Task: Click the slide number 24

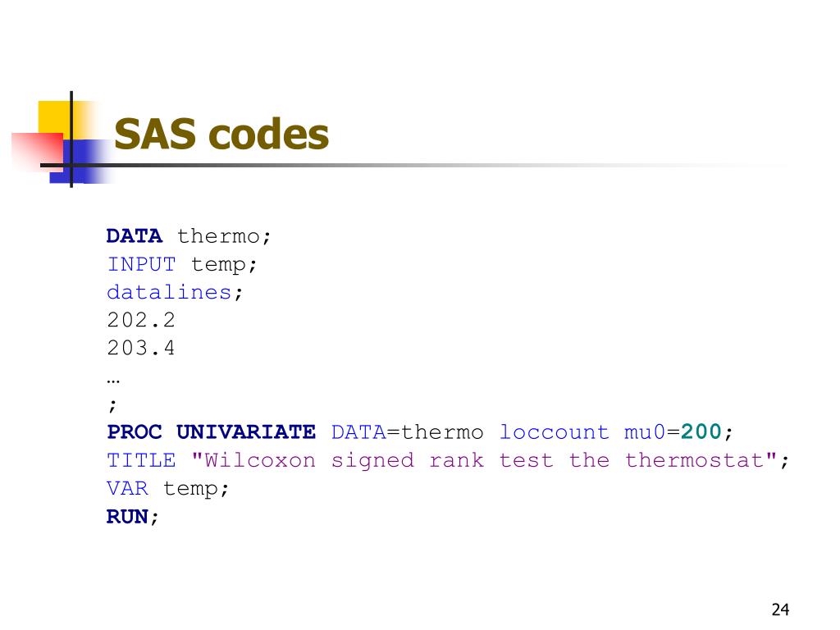Action: click(x=780, y=609)
